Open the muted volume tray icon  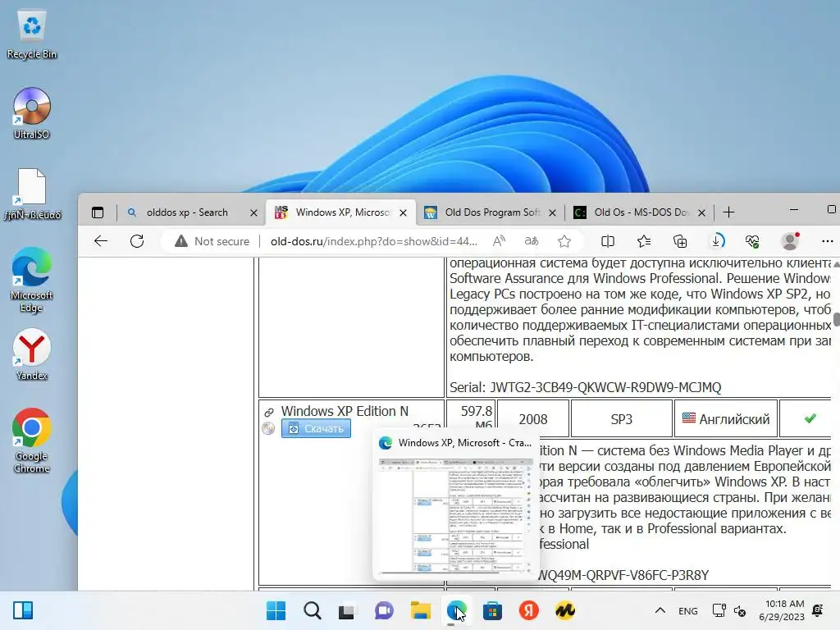(740, 610)
